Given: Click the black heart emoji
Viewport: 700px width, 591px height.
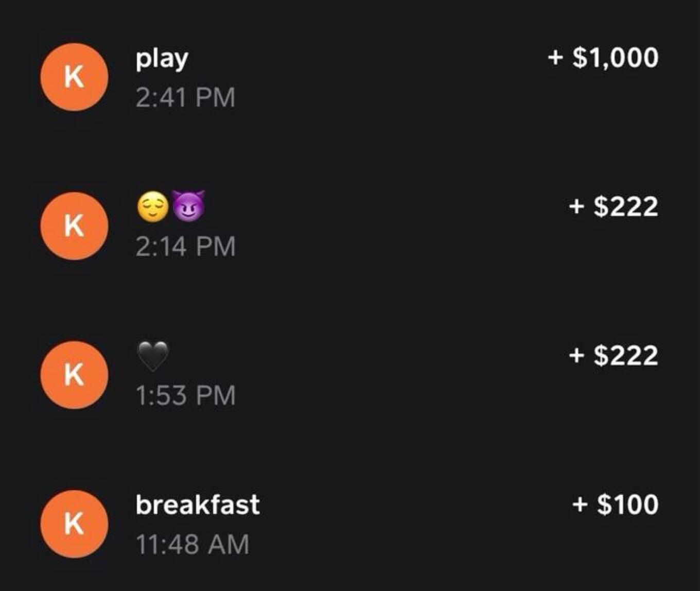Looking at the screenshot, I should [x=153, y=356].
